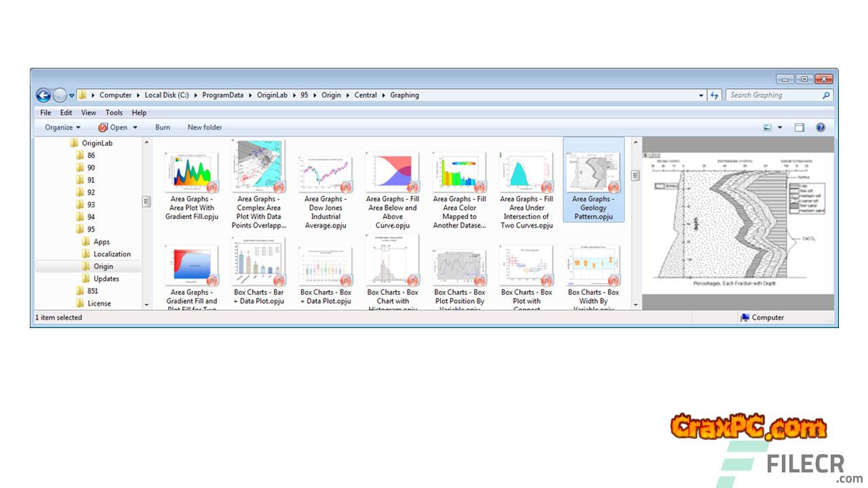Toggle the preview pane button

point(800,127)
